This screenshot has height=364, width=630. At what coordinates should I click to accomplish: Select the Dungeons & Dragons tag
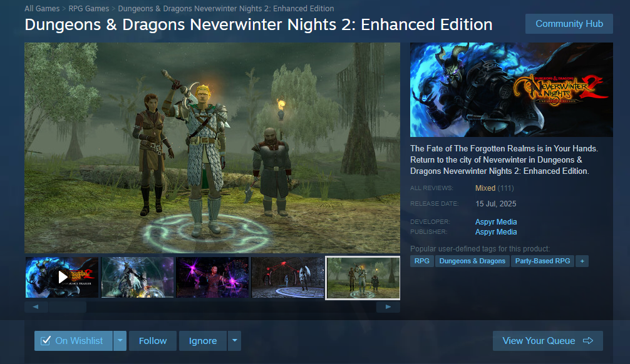coord(472,261)
